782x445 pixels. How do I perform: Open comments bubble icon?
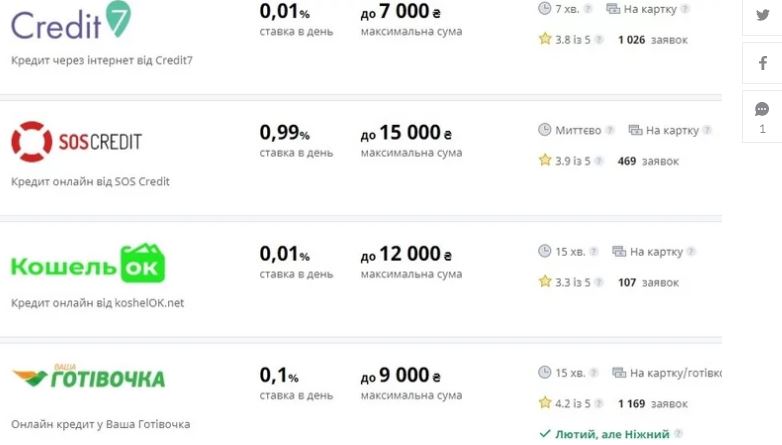click(x=762, y=109)
